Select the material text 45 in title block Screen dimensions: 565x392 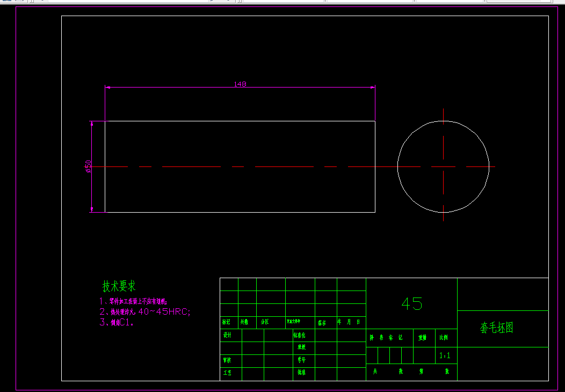click(412, 304)
